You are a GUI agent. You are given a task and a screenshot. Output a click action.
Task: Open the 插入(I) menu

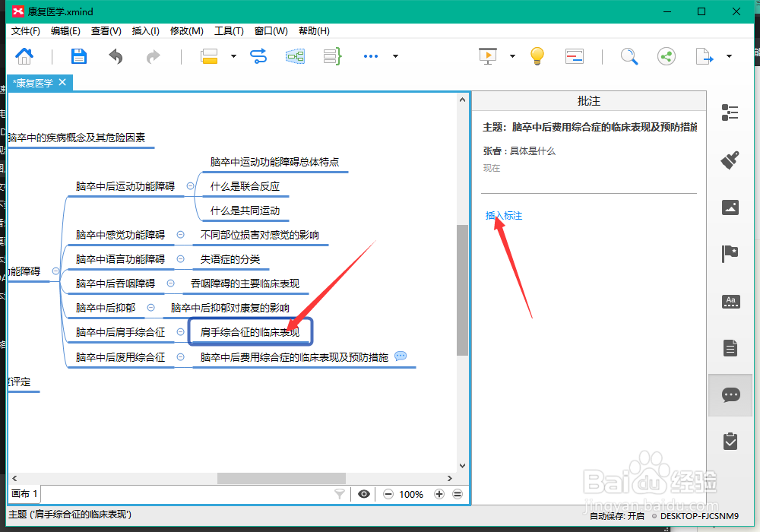tap(146, 31)
